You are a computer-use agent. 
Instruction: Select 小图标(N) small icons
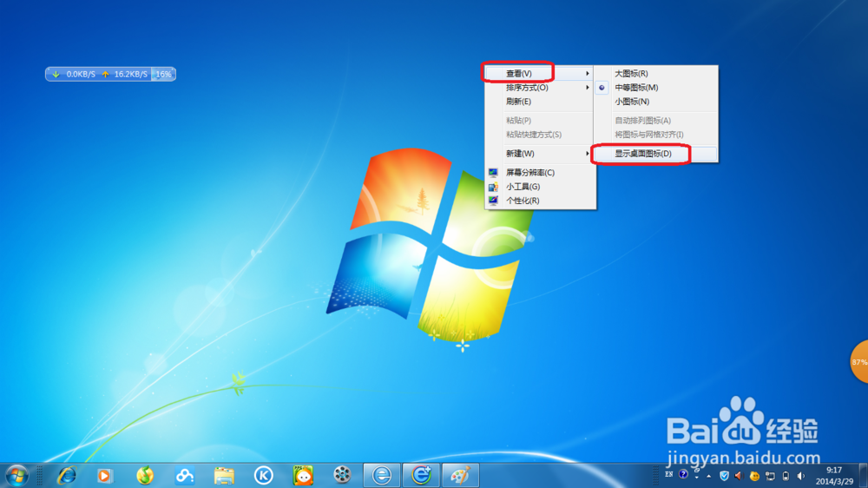tap(656, 102)
